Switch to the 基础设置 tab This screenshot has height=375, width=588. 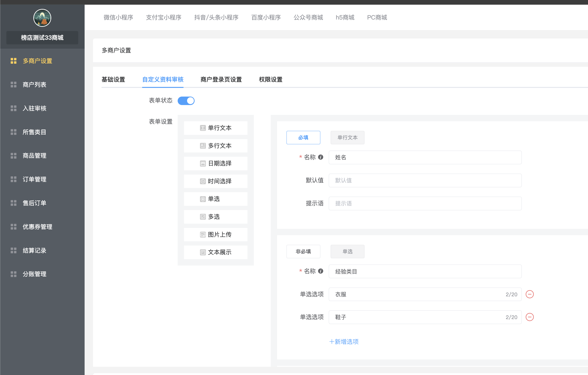[113, 80]
